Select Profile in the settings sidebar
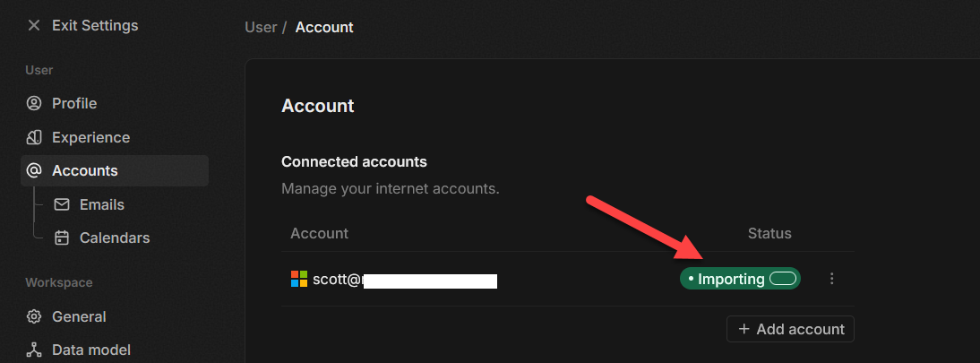This screenshot has width=980, height=363. coord(74,103)
